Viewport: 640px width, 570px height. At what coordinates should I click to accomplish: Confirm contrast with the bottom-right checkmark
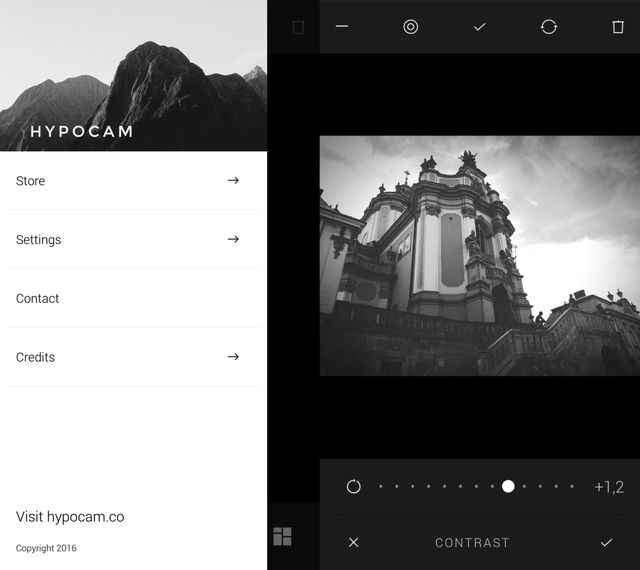606,542
